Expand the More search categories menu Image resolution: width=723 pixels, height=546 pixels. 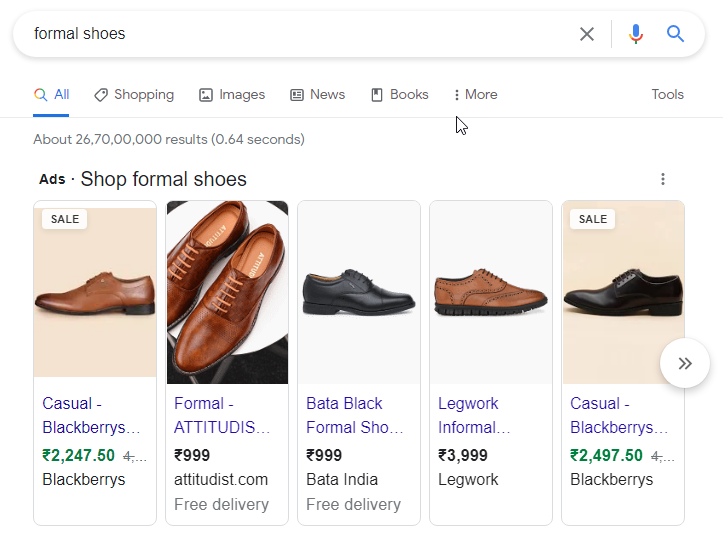pyautogui.click(x=476, y=95)
